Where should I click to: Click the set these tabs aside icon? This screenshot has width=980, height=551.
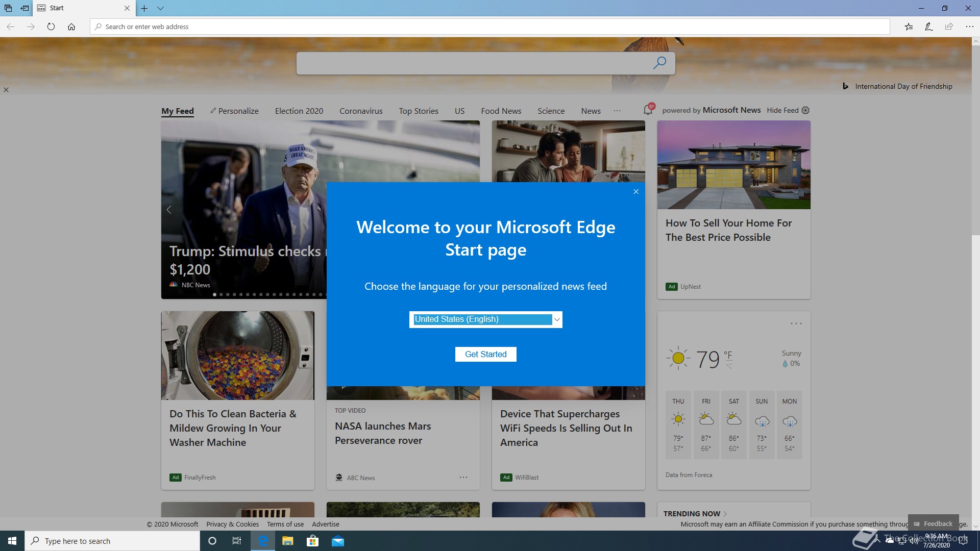[24, 8]
